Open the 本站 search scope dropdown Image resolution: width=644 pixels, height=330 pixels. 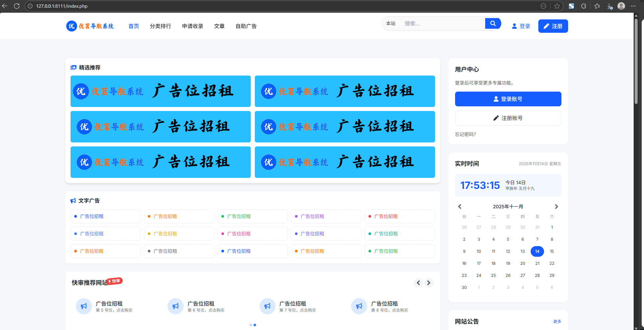point(391,23)
